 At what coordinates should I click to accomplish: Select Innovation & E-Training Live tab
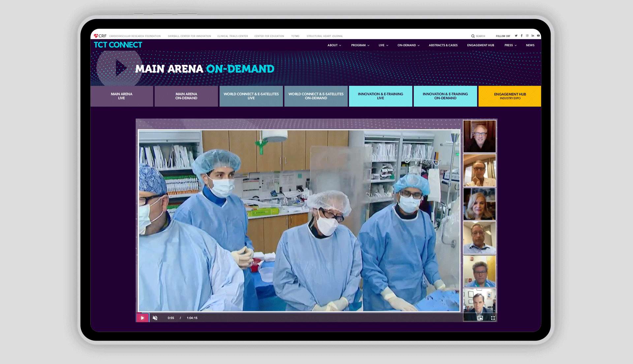pyautogui.click(x=380, y=96)
